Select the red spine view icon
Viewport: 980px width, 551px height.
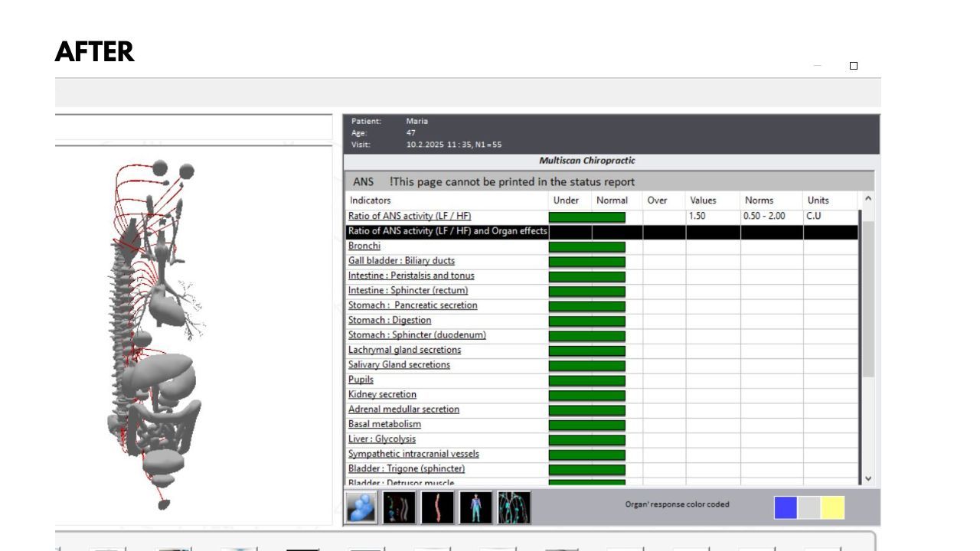pyautogui.click(x=438, y=507)
